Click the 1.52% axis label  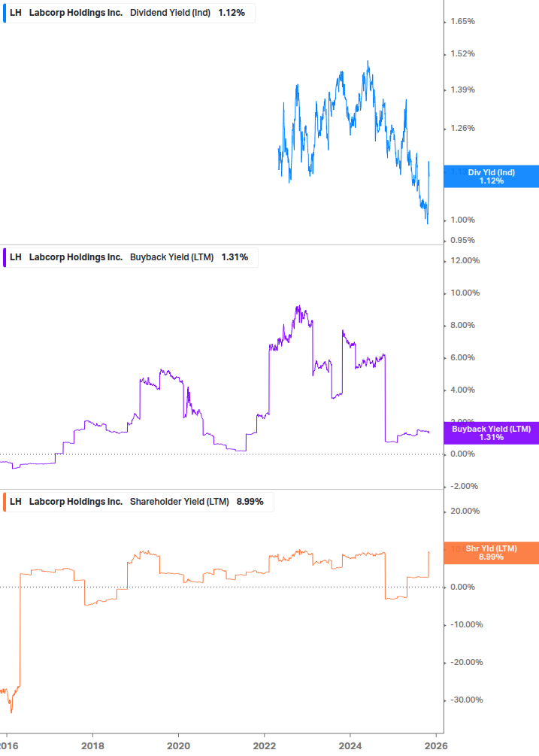click(x=462, y=53)
